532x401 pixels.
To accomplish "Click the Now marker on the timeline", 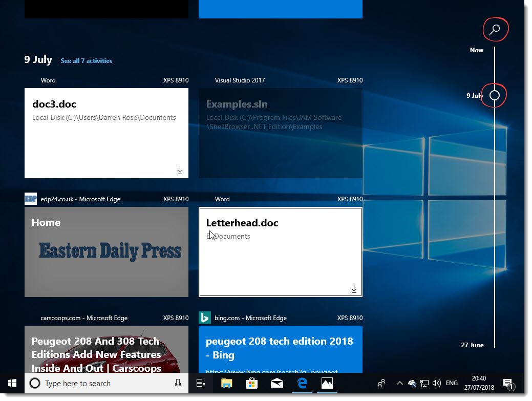I will tap(476, 50).
